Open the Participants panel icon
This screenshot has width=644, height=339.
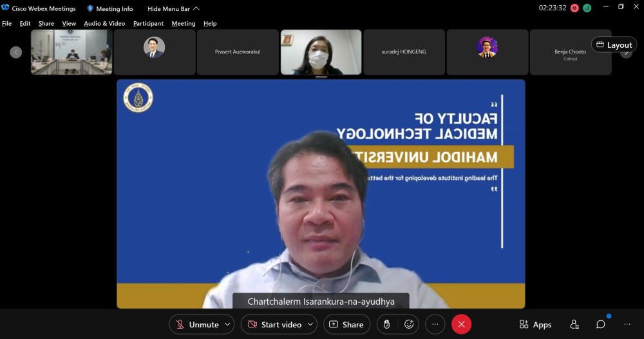coord(574,324)
